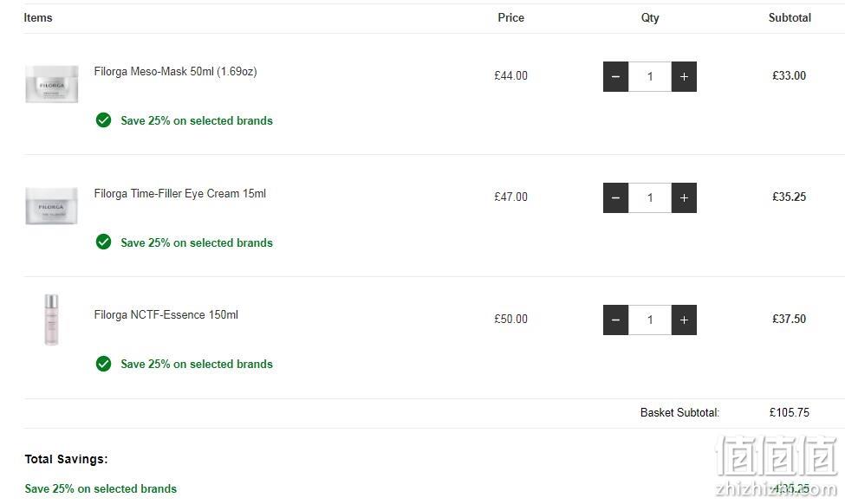Open the Filorga Meso-Mask product image

52,84
